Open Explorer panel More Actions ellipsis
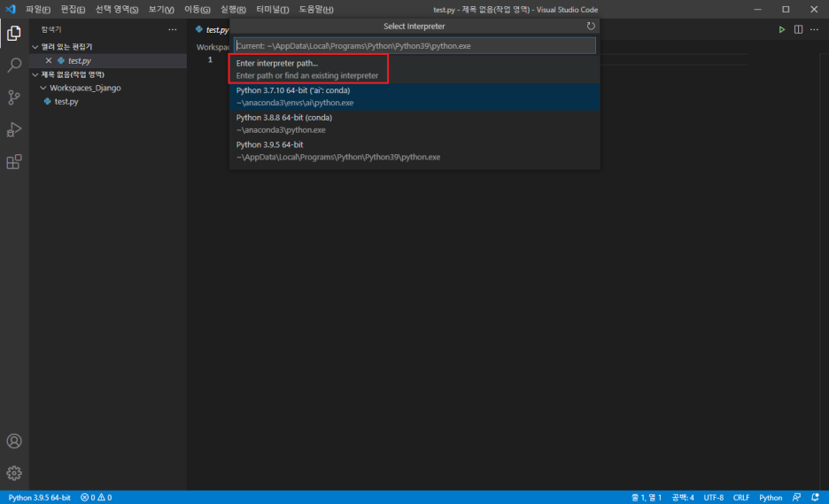Viewport: 829px width, 504px height. (x=173, y=29)
